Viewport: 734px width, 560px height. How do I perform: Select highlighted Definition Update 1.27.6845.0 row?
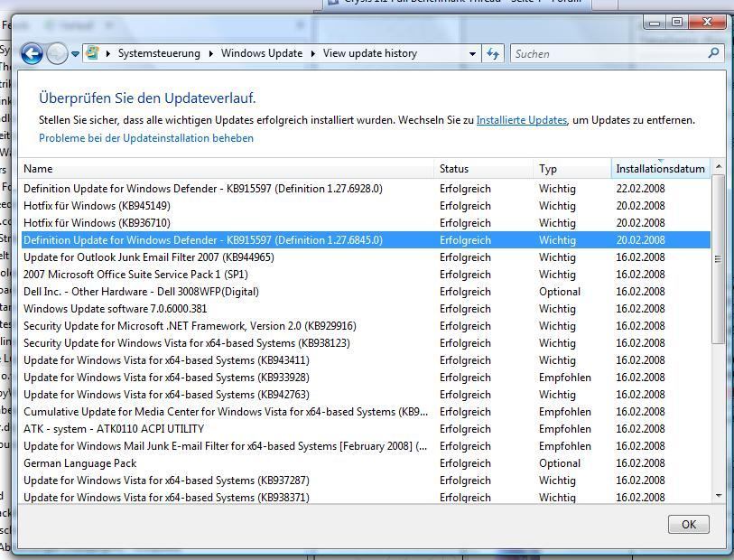tap(366, 240)
